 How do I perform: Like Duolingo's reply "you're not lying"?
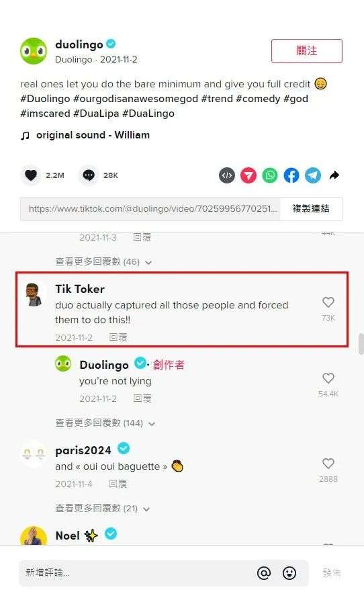[x=328, y=378]
